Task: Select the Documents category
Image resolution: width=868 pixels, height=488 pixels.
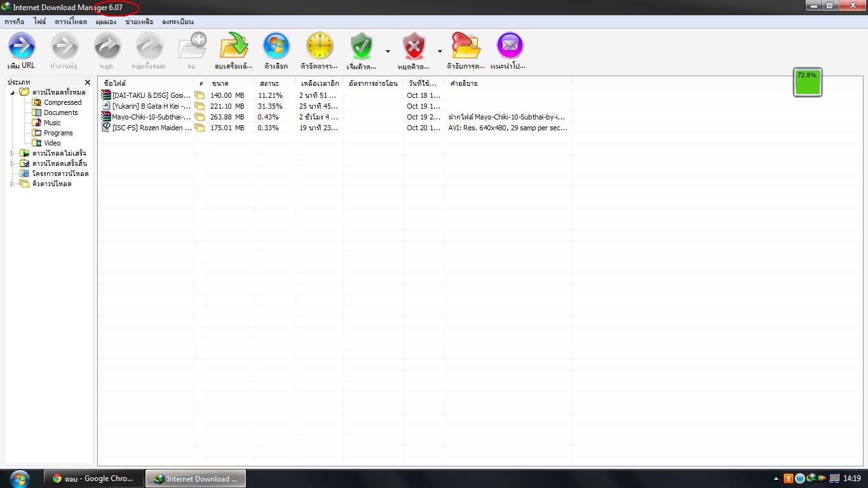Action: 60,112
